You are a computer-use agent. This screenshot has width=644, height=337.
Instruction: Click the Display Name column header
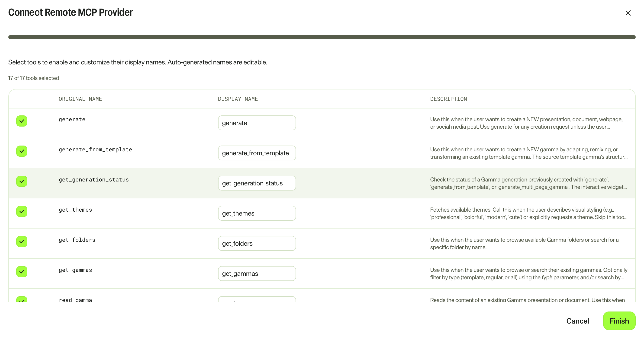tap(238, 99)
